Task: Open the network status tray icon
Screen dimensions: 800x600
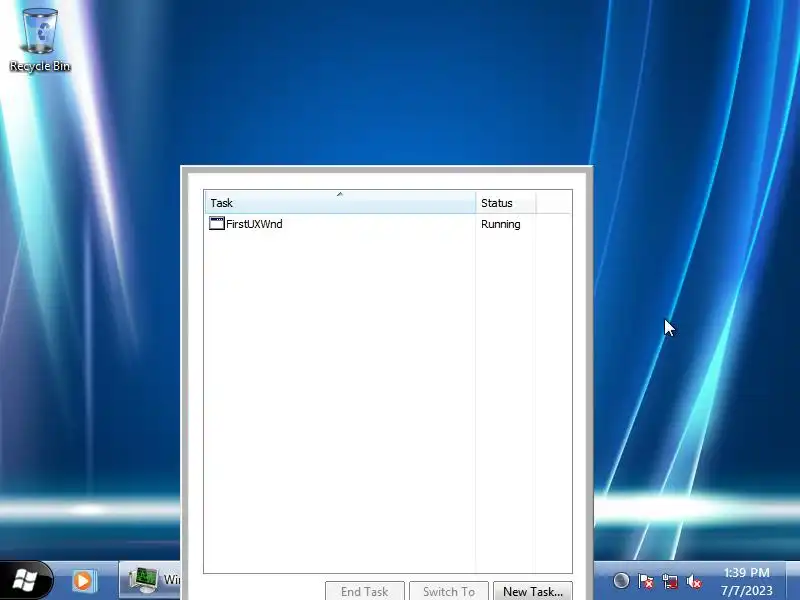Action: point(670,581)
